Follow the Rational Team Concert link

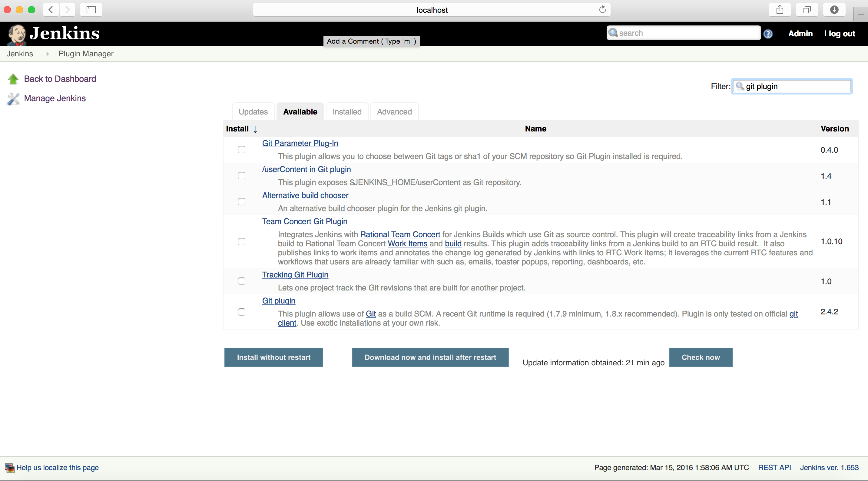tap(400, 234)
